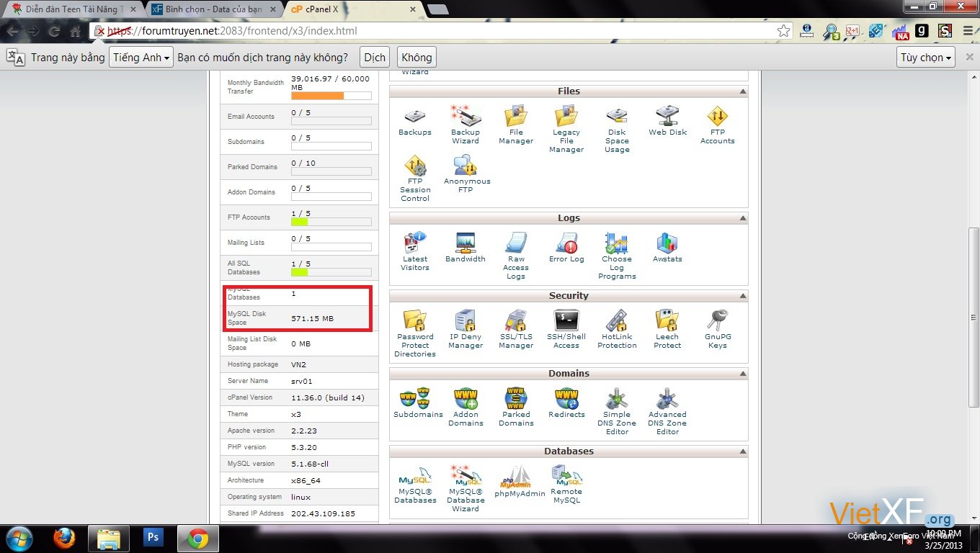This screenshot has width=980, height=553.
Task: Launch Firefox from the taskbar
Action: tap(65, 538)
